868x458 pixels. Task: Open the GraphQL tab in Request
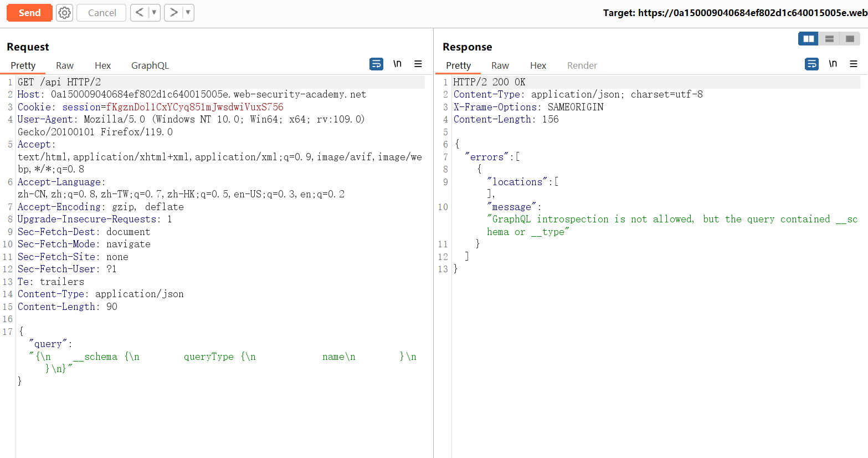coord(150,65)
